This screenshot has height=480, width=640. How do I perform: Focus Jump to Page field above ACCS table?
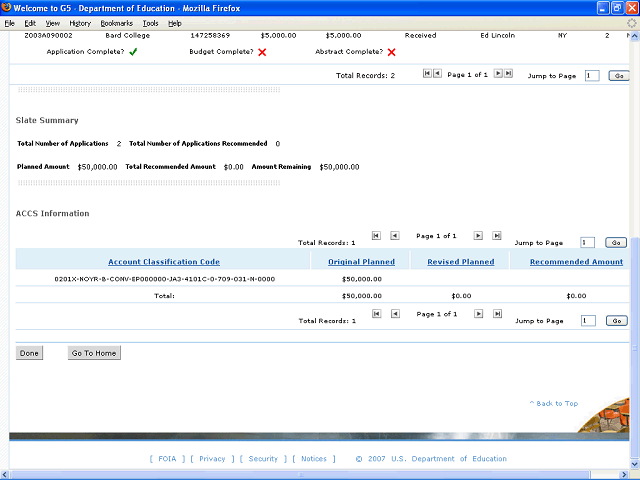click(x=587, y=242)
